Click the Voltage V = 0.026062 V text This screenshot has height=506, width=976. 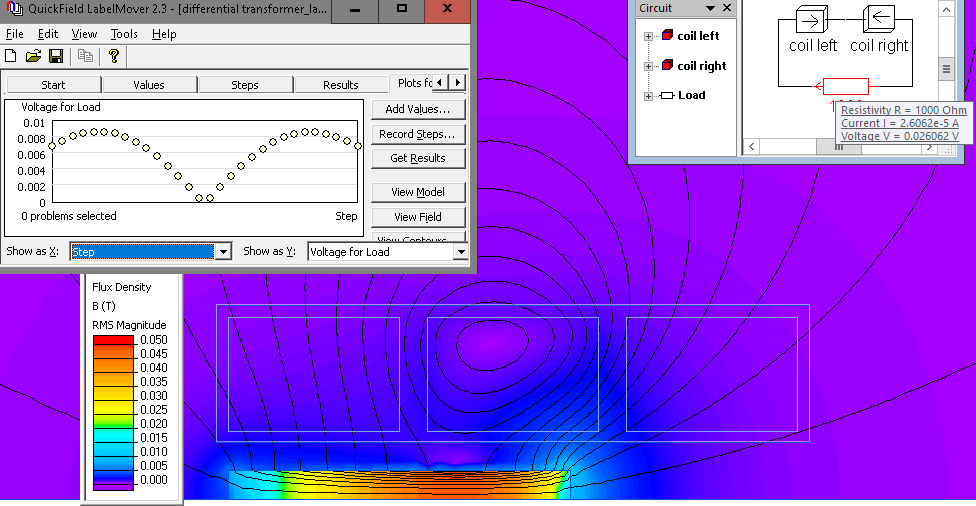click(900, 136)
